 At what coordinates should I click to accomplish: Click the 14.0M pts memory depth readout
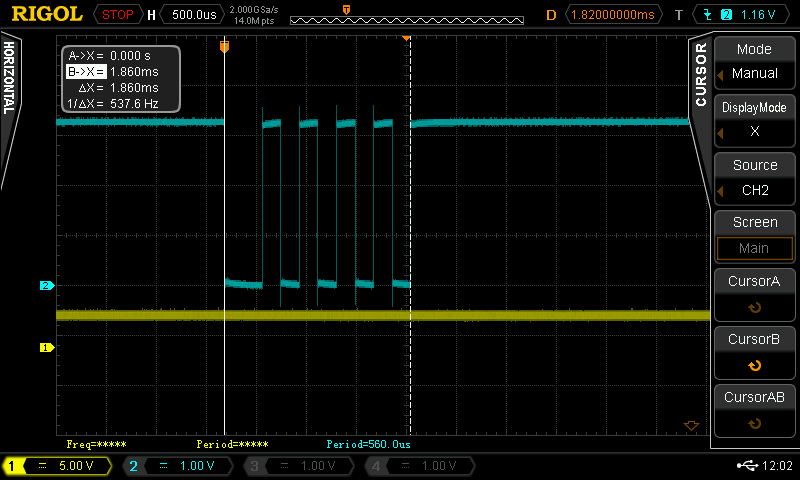(254, 21)
